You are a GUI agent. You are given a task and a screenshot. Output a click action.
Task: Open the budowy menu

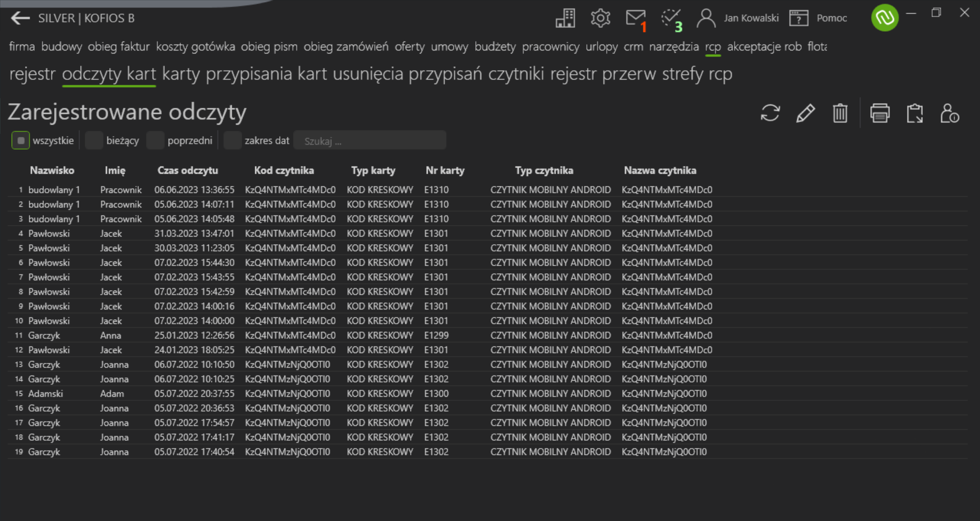coord(61,46)
